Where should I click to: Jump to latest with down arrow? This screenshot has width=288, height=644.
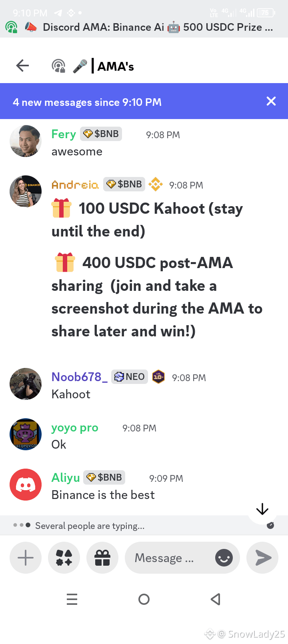click(262, 509)
